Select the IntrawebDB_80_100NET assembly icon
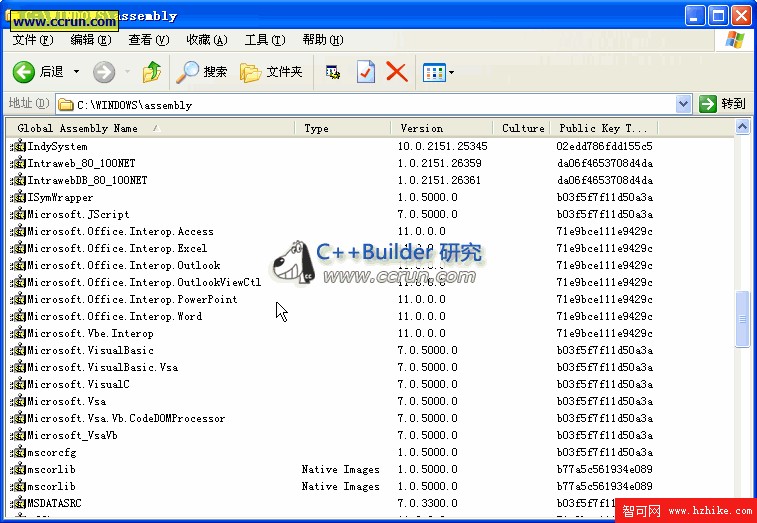The height and width of the screenshot is (523, 757). pyautogui.click(x=18, y=180)
